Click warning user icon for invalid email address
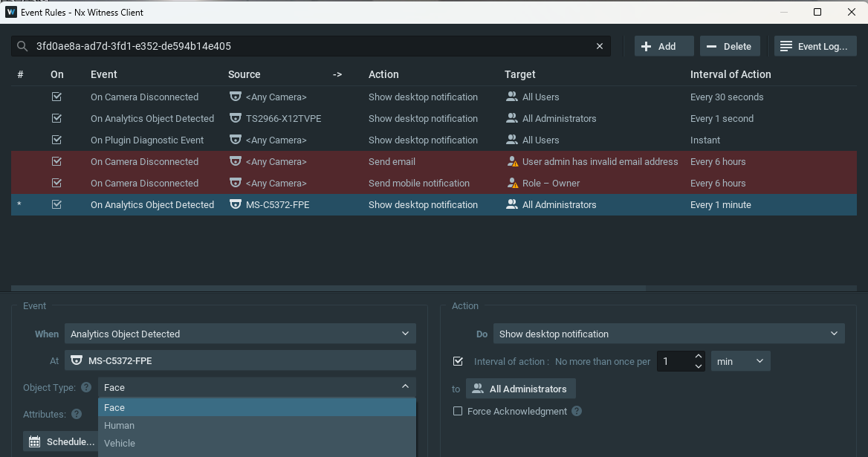 pos(512,161)
